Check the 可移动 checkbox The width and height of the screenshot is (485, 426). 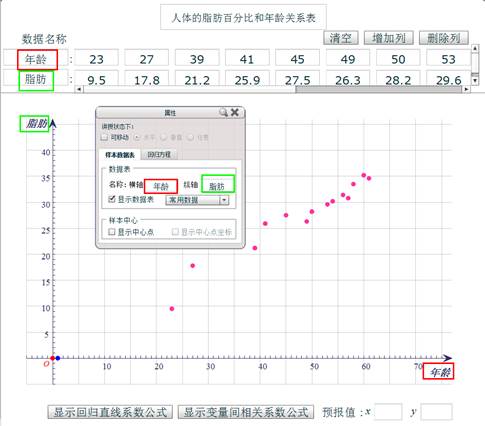coord(104,137)
